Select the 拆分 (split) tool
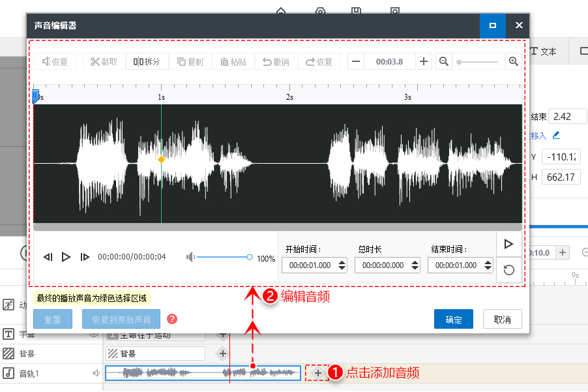This screenshot has width=588, height=392. (x=147, y=61)
